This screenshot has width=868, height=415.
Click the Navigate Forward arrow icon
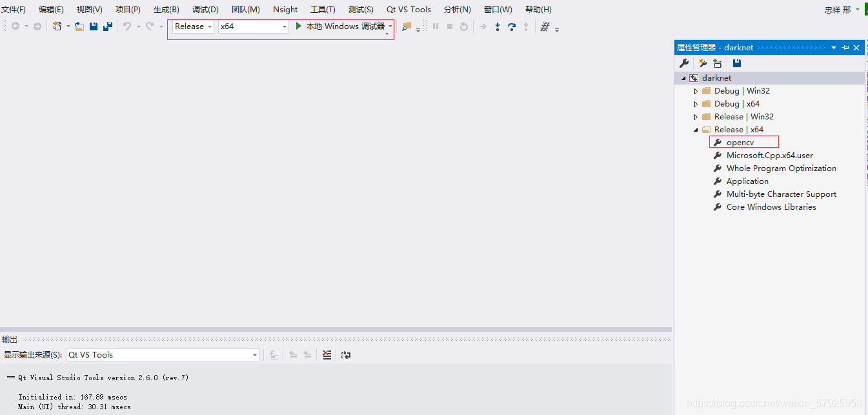37,26
